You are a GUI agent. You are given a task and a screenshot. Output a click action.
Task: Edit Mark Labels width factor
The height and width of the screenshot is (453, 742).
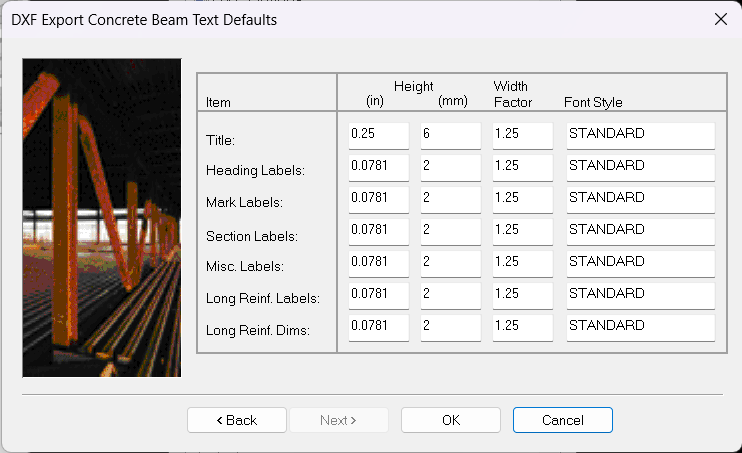[x=522, y=198]
